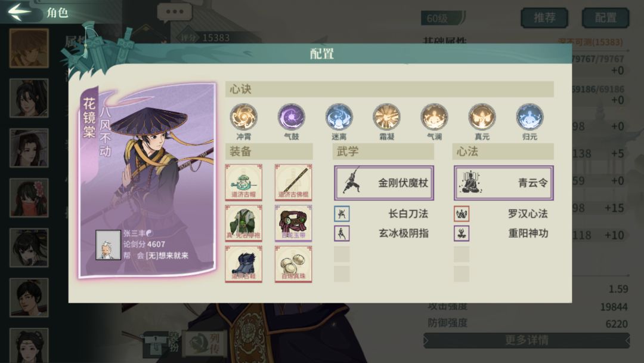Open the chat bubble with three dots
This screenshot has height=363, width=644.
pos(175,13)
